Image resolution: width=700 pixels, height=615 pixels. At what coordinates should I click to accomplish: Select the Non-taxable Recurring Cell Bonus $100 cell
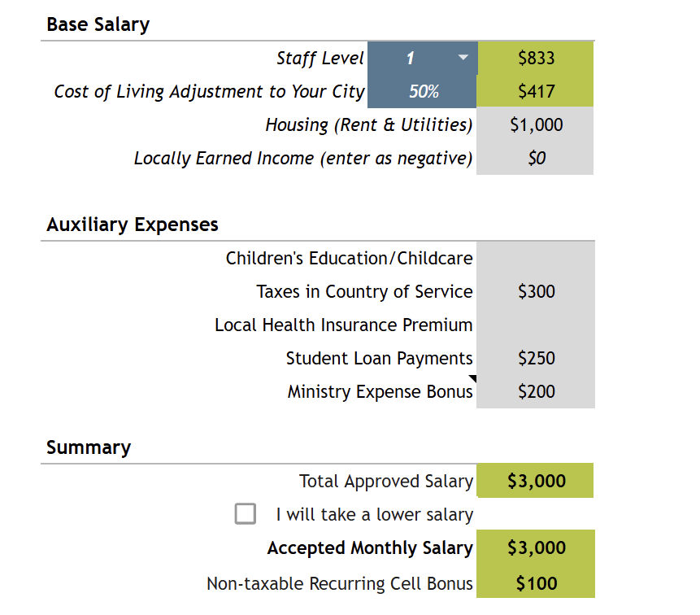coord(536,582)
